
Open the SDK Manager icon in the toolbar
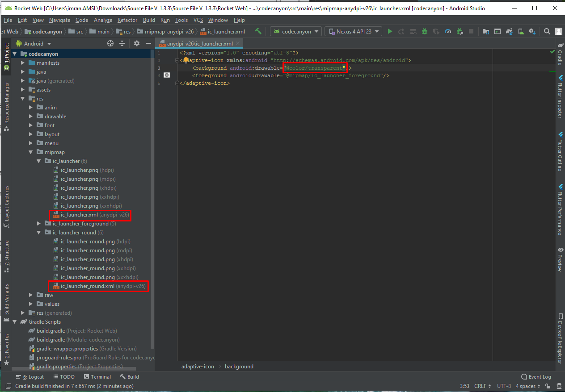pyautogui.click(x=532, y=31)
